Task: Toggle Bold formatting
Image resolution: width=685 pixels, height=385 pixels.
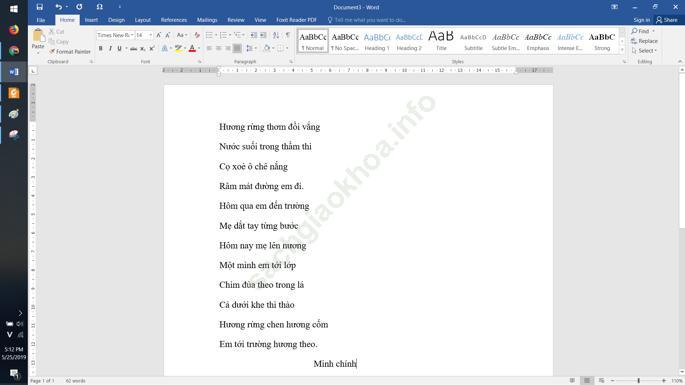Action: 100,49
